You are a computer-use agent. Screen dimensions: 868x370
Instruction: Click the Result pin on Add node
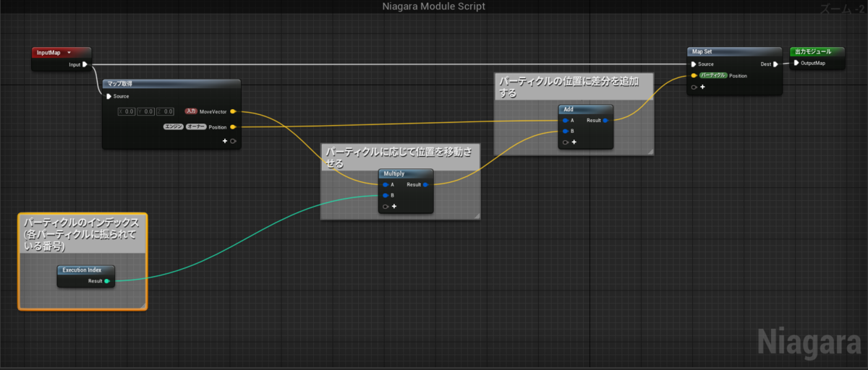[605, 120]
